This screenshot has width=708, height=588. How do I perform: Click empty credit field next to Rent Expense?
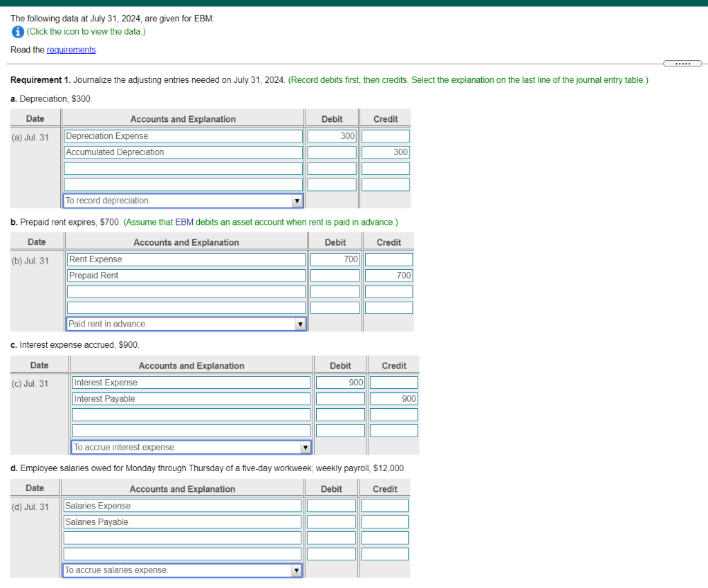[x=389, y=259]
